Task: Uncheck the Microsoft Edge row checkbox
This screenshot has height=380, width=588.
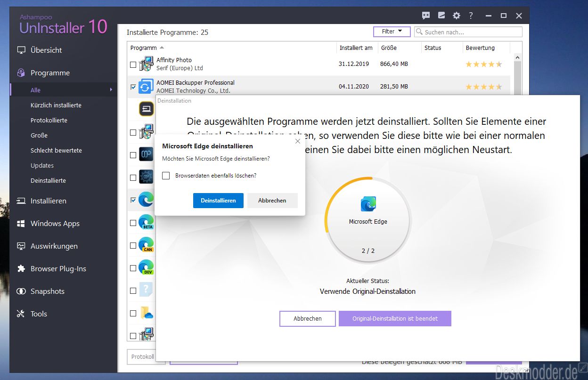Action: 133,200
